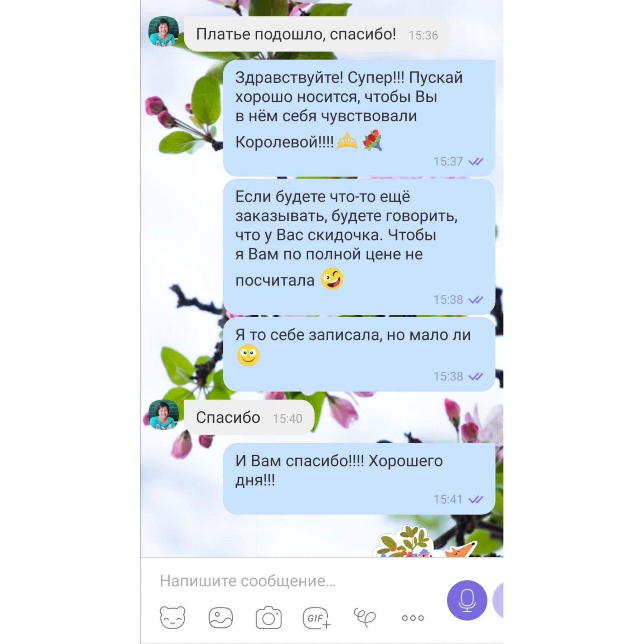
Task: Select the "Здравствуйте! Супер!!!" message bubble
Action: pos(359,118)
